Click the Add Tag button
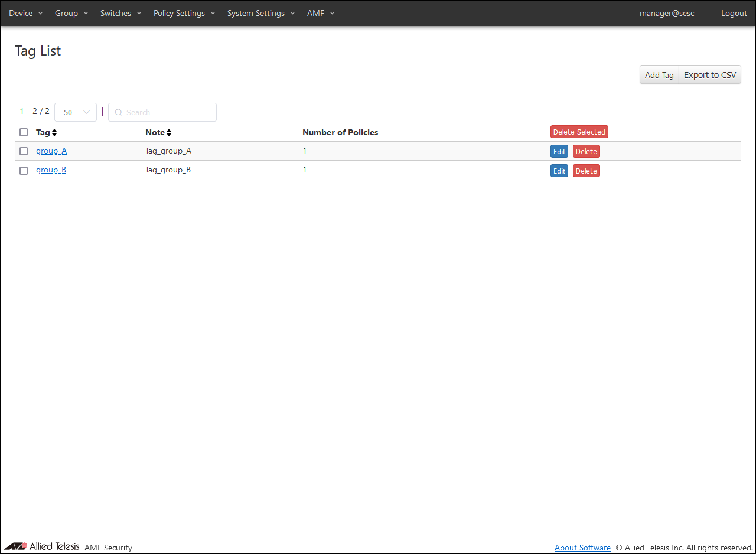Screen dimensions: 756x554 (x=659, y=75)
